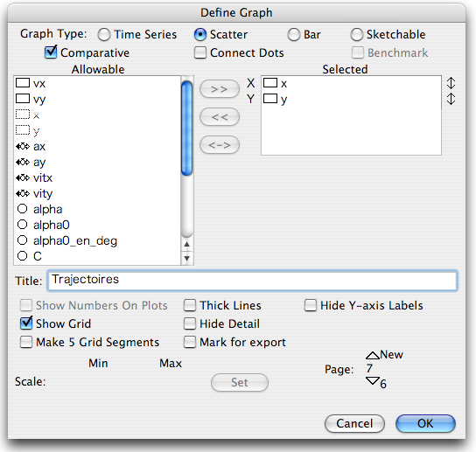This screenshot has height=452, width=476.
Task: Click the x stock icon in Selected list
Action: (270, 83)
